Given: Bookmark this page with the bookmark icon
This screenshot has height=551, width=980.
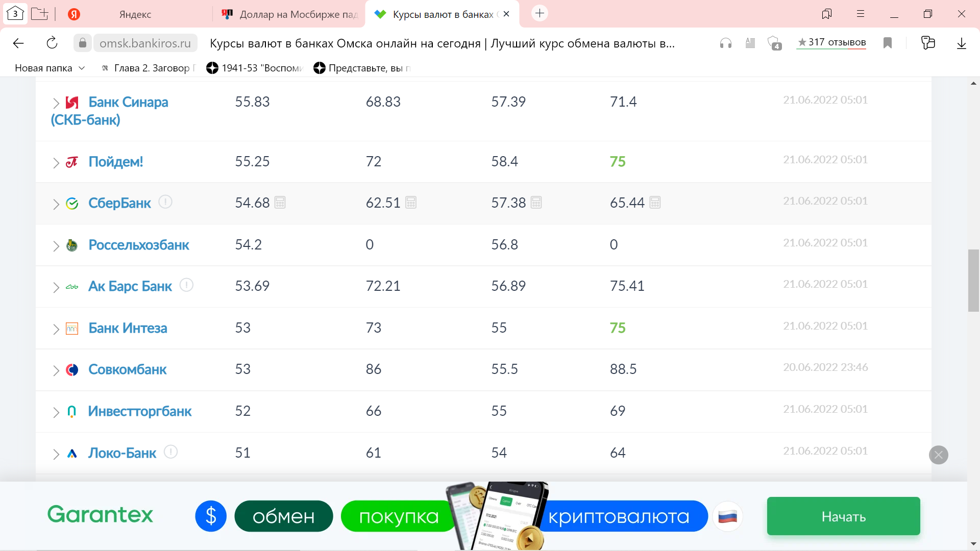Looking at the screenshot, I should [888, 43].
